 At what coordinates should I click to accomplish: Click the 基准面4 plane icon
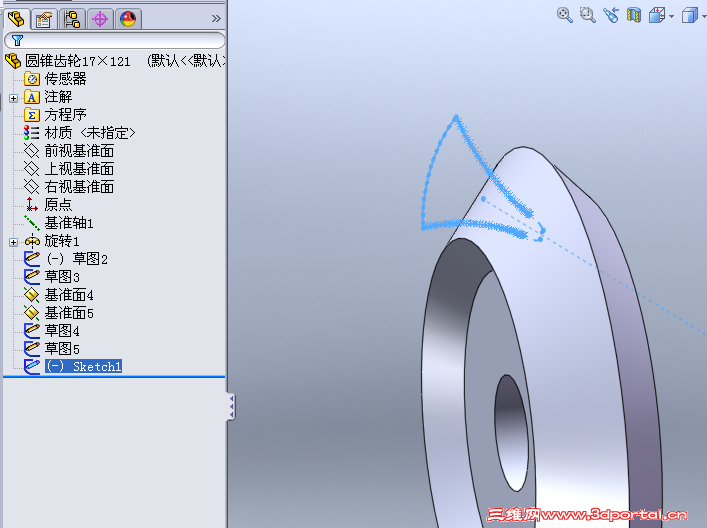(32, 295)
